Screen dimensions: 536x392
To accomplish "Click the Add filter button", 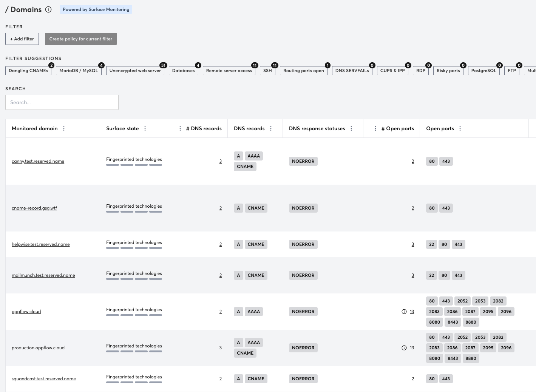I will point(22,39).
